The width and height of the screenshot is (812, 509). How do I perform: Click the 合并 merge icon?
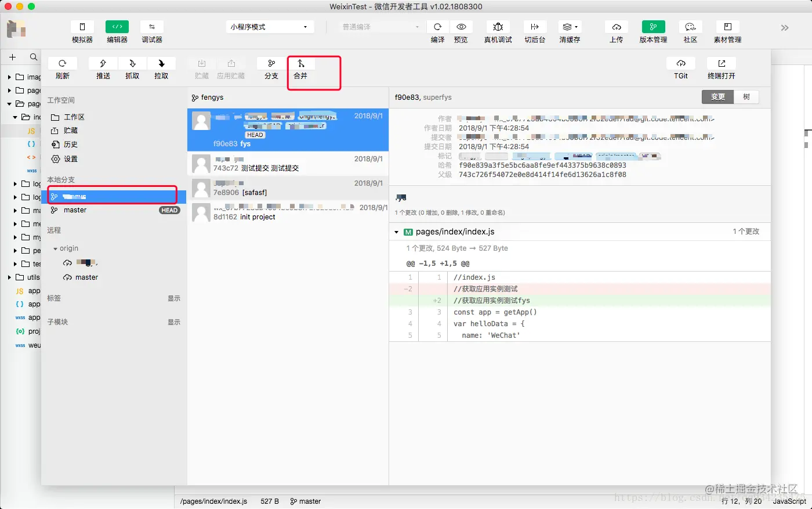click(300, 63)
